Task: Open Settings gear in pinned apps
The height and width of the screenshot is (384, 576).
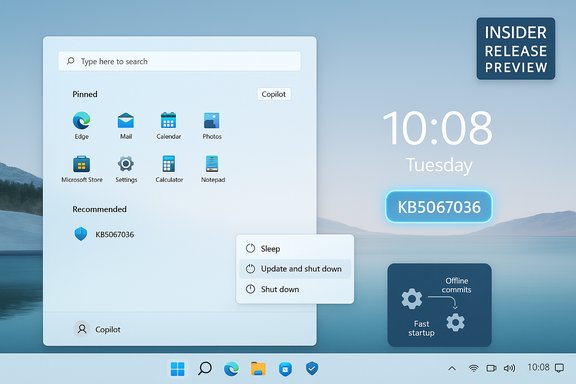Action: click(126, 164)
